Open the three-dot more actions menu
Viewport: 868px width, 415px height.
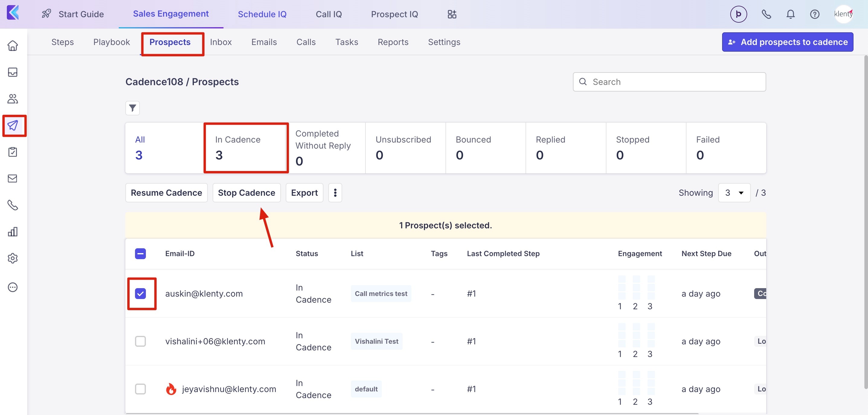[x=335, y=193]
